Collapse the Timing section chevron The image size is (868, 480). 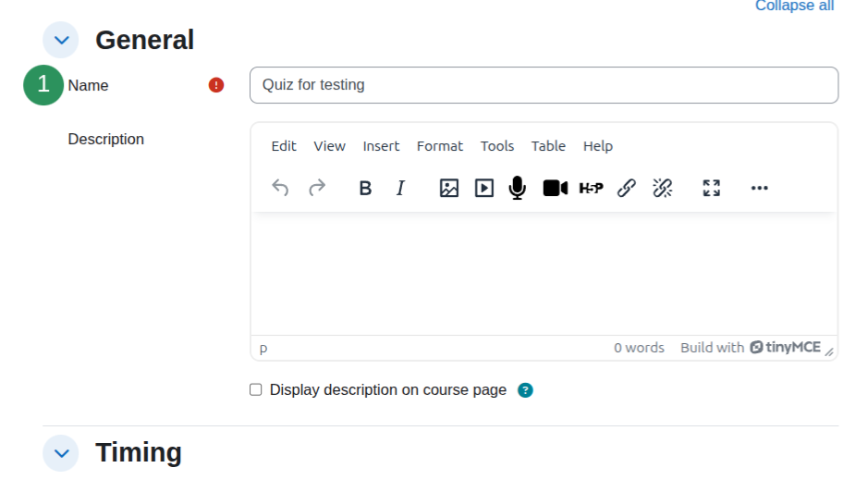tap(61, 453)
